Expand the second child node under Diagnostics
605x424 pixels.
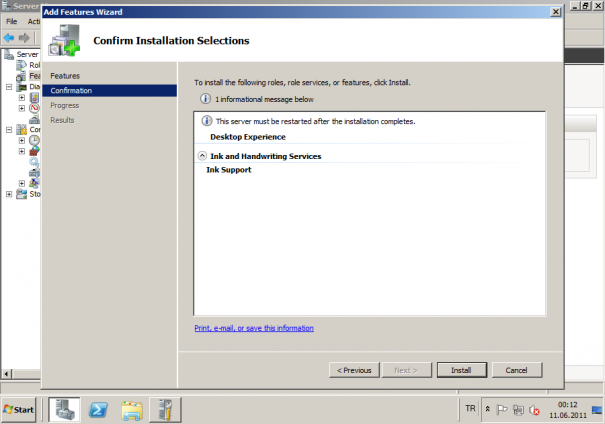coord(22,108)
